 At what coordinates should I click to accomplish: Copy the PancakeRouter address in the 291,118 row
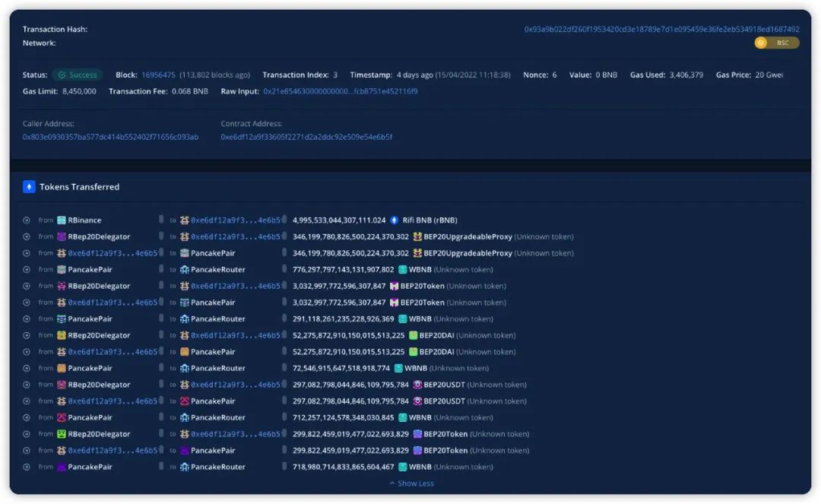pyautogui.click(x=284, y=319)
